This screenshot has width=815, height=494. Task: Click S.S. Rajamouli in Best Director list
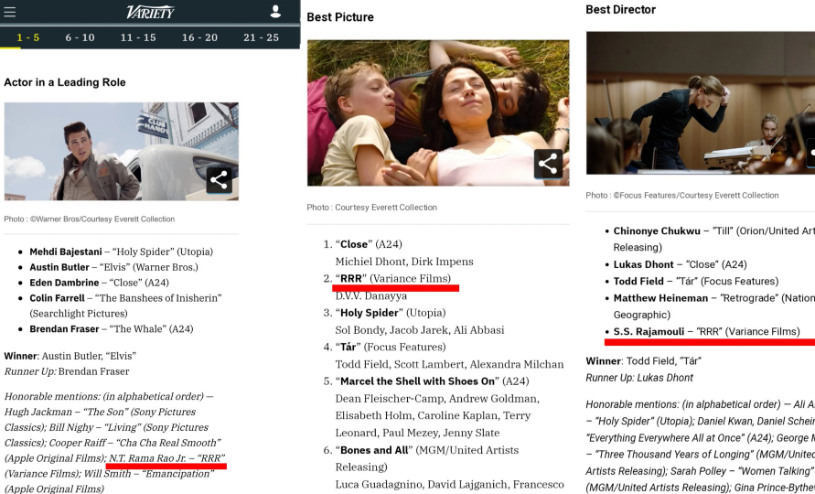pyautogui.click(x=649, y=331)
